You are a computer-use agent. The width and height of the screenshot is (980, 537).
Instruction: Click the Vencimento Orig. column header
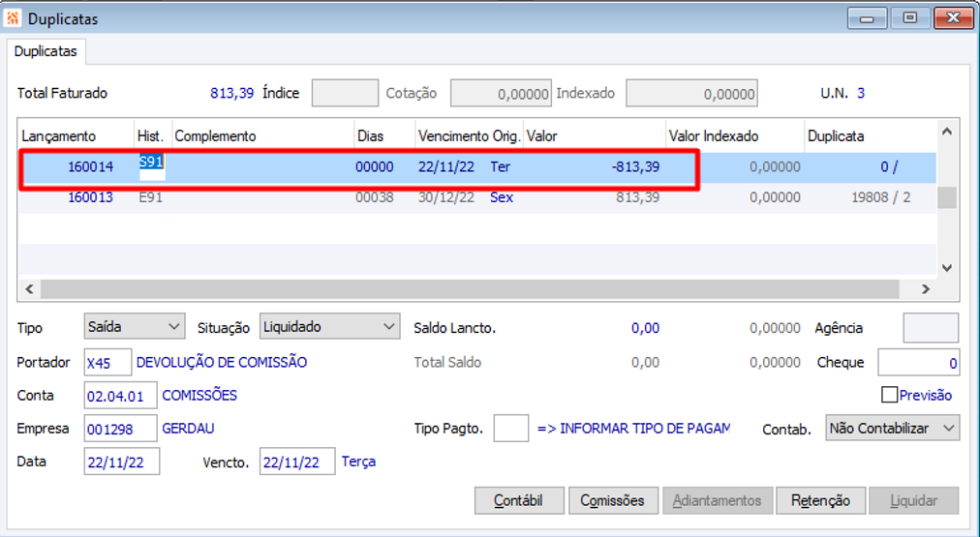click(470, 136)
